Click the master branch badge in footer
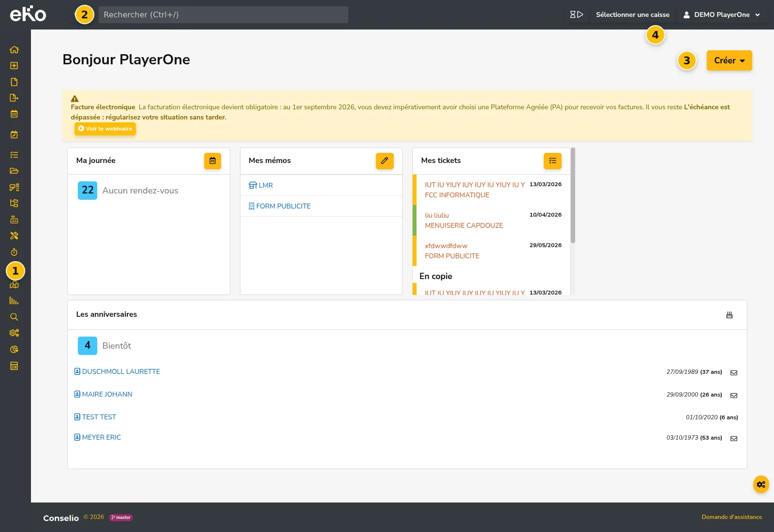The width and height of the screenshot is (774, 532). pyautogui.click(x=121, y=517)
